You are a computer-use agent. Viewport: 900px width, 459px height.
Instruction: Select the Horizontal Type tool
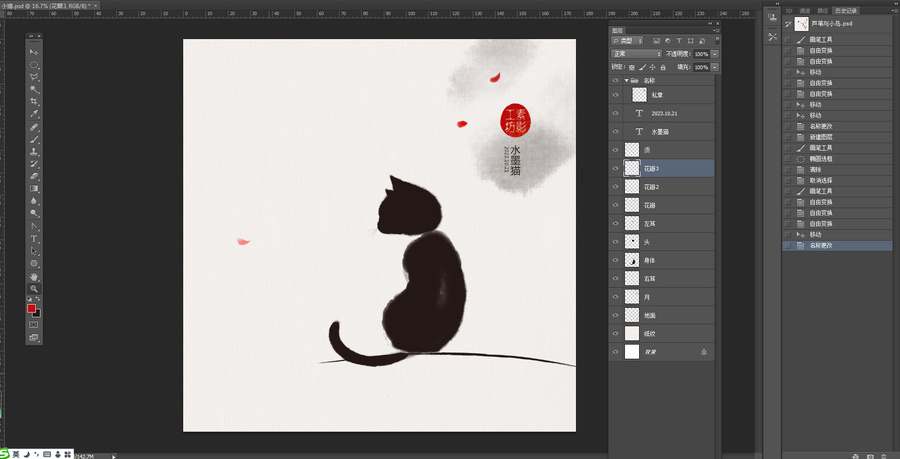coord(34,238)
